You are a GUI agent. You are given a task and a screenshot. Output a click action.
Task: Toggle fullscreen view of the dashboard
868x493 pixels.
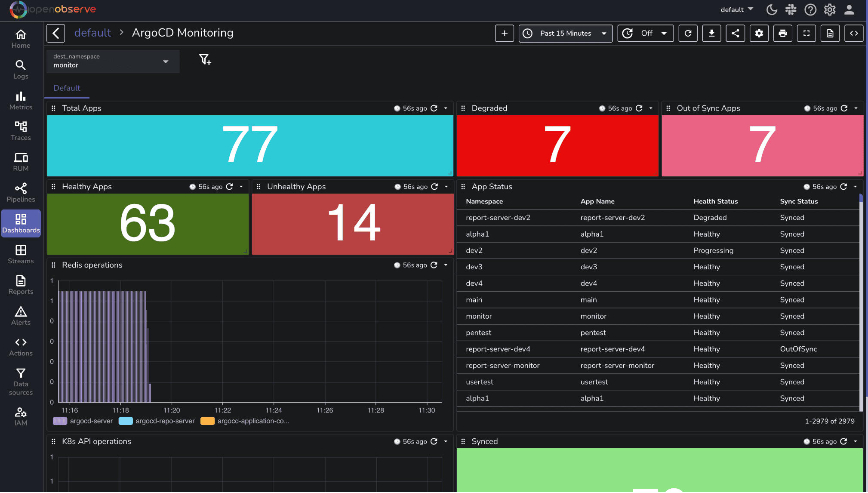806,33
